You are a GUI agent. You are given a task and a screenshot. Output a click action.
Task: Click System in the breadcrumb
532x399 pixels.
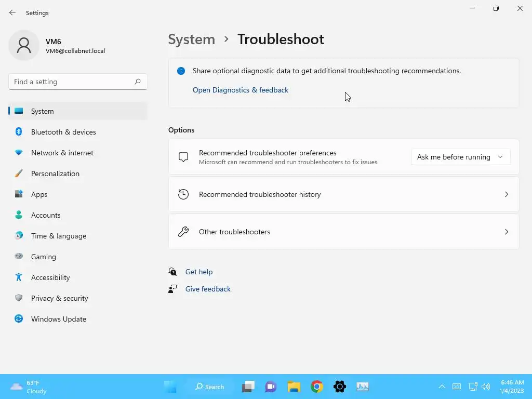coord(192,39)
